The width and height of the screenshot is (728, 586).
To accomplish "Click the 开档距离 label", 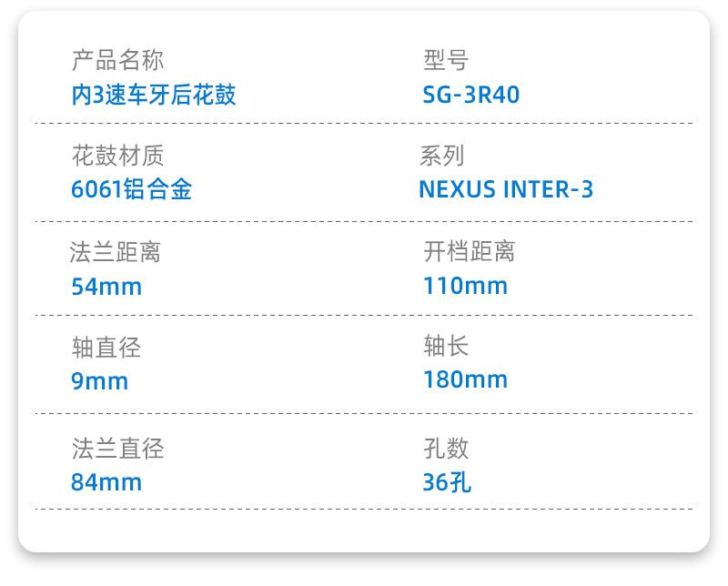I will coord(469,252).
